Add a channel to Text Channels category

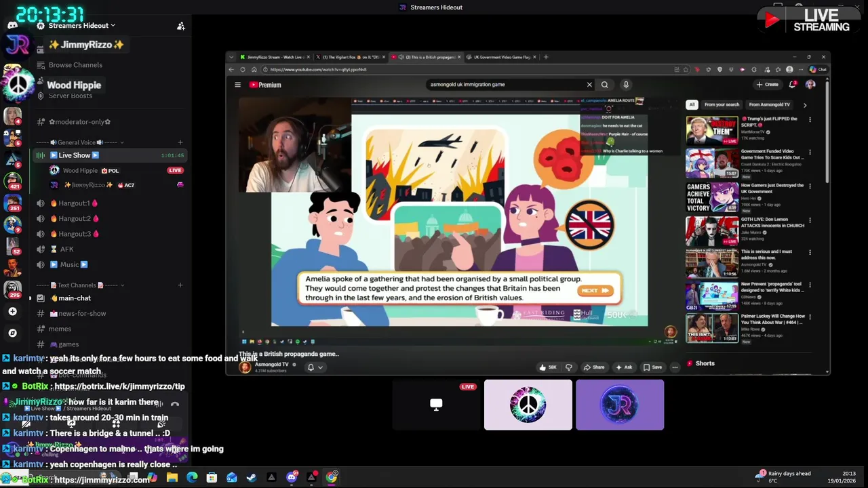180,285
